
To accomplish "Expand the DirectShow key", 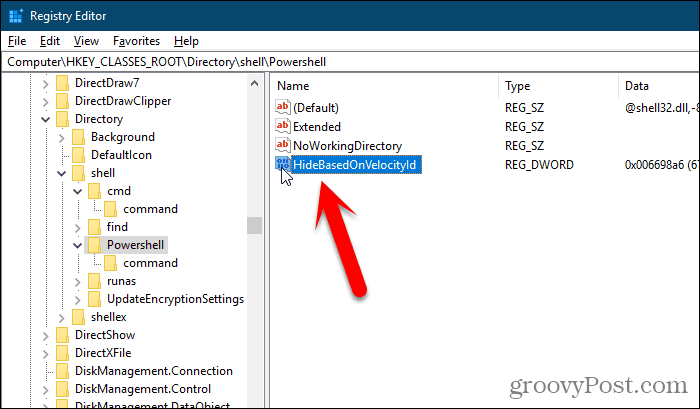I will click(x=46, y=335).
